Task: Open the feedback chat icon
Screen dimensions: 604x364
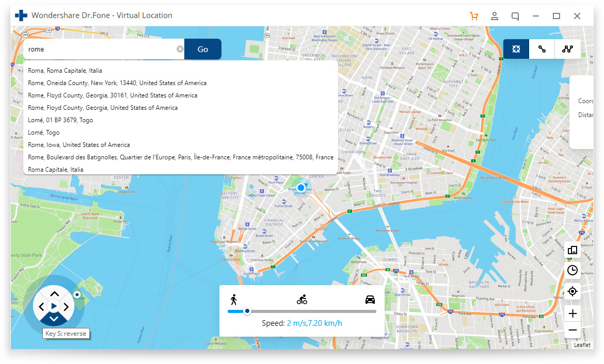Action: pos(515,16)
